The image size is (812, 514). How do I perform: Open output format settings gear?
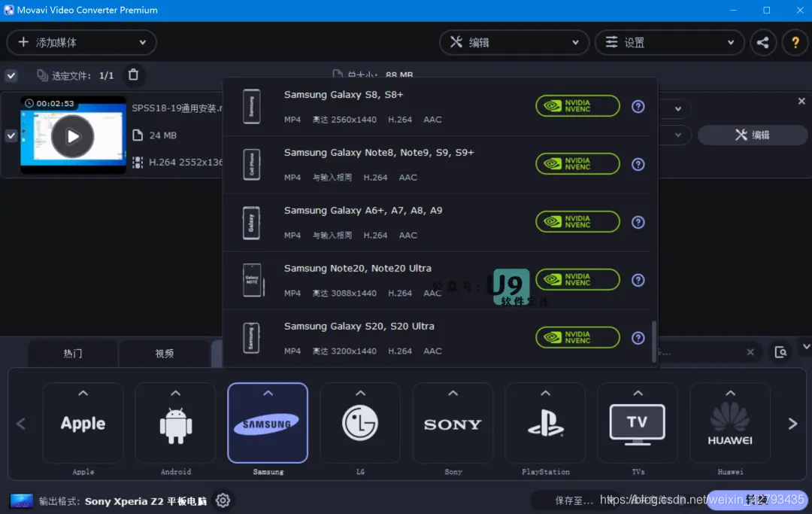tap(223, 500)
